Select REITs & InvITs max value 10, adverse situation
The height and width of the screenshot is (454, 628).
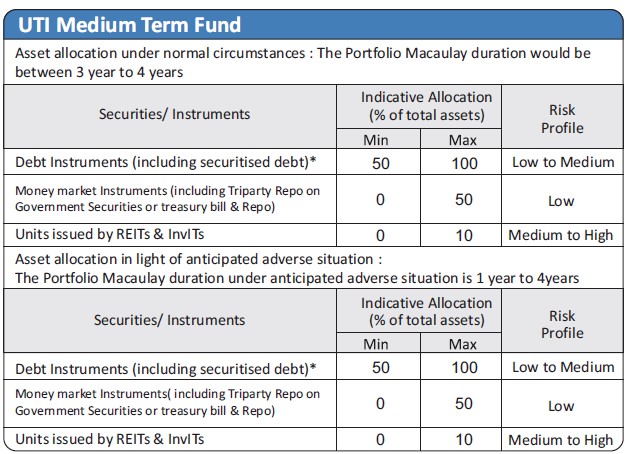point(464,439)
